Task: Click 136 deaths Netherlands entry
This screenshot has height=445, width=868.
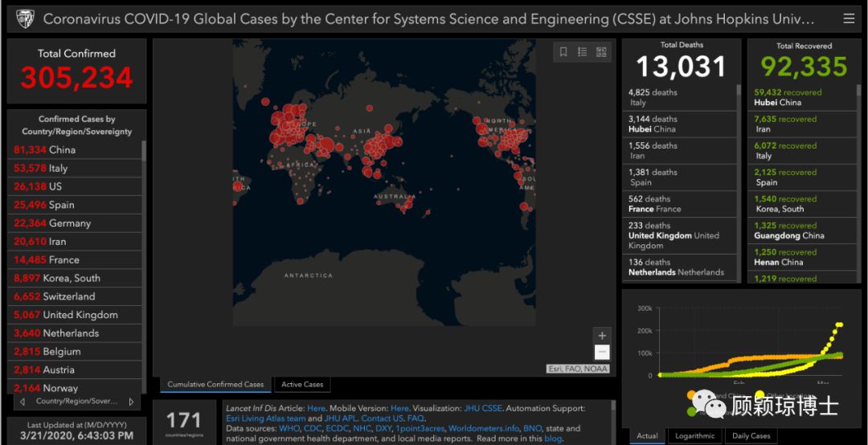Action: [679, 267]
